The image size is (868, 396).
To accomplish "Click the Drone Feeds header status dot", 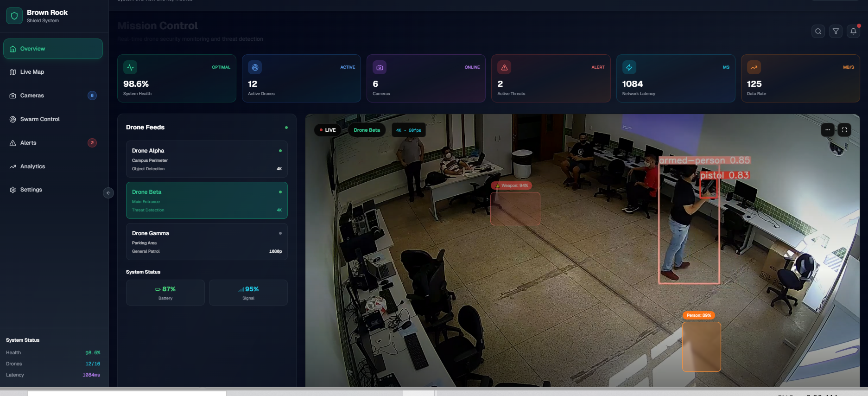I will click(x=286, y=128).
